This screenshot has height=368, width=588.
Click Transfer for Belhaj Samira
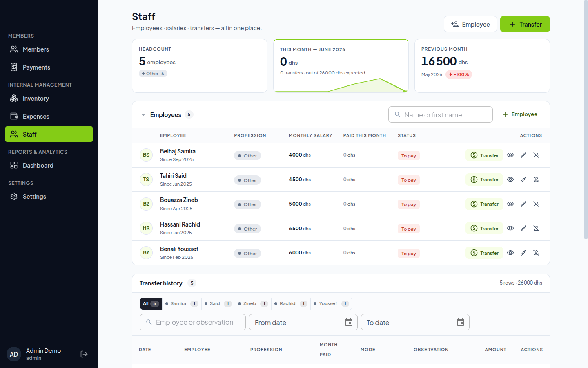click(x=484, y=155)
